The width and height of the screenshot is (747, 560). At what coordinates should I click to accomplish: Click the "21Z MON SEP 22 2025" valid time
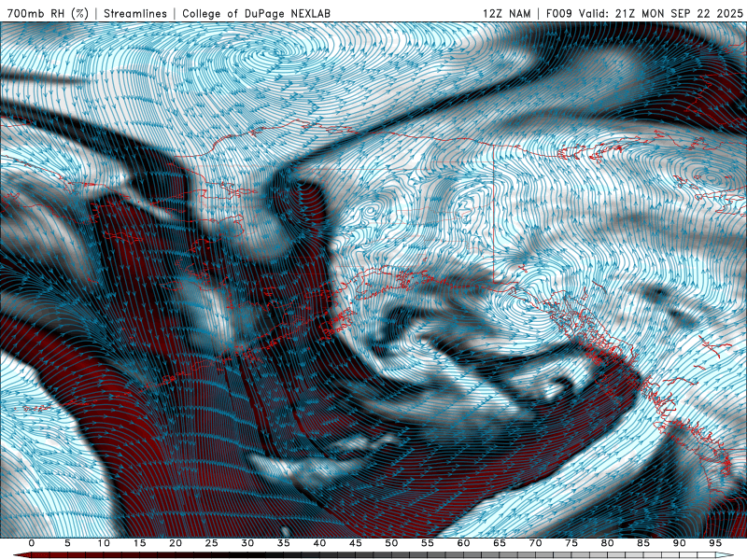tap(679, 13)
